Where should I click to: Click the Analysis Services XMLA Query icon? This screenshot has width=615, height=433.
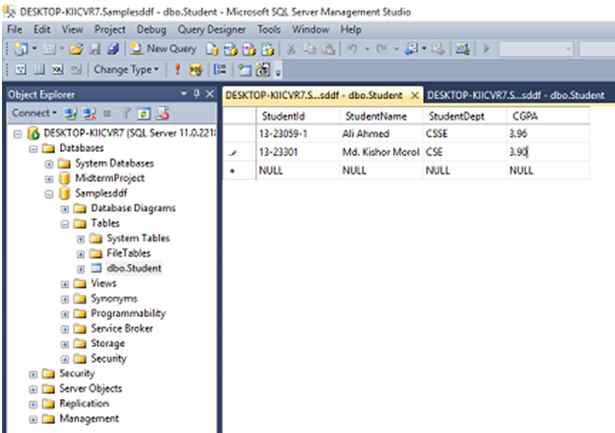(x=267, y=49)
